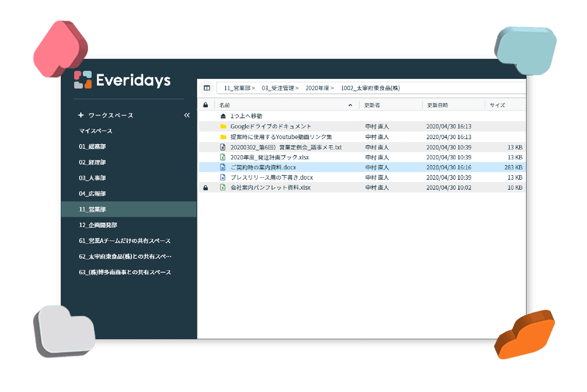Click 1002_太宰府東食品(株) in breadcrumb
Screen dimensions: 587x392
tap(370, 88)
